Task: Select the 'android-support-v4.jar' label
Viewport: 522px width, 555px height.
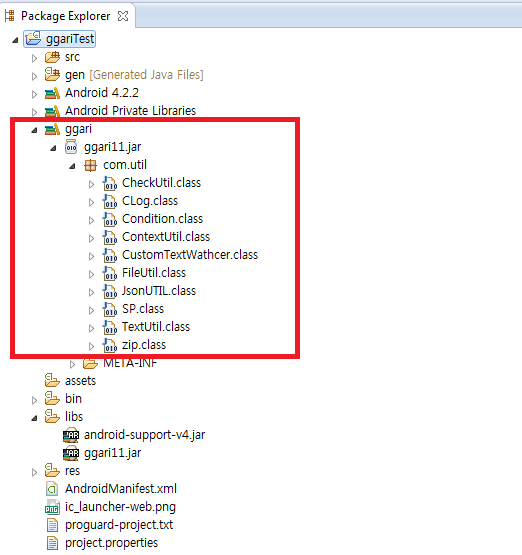Action: click(144, 435)
